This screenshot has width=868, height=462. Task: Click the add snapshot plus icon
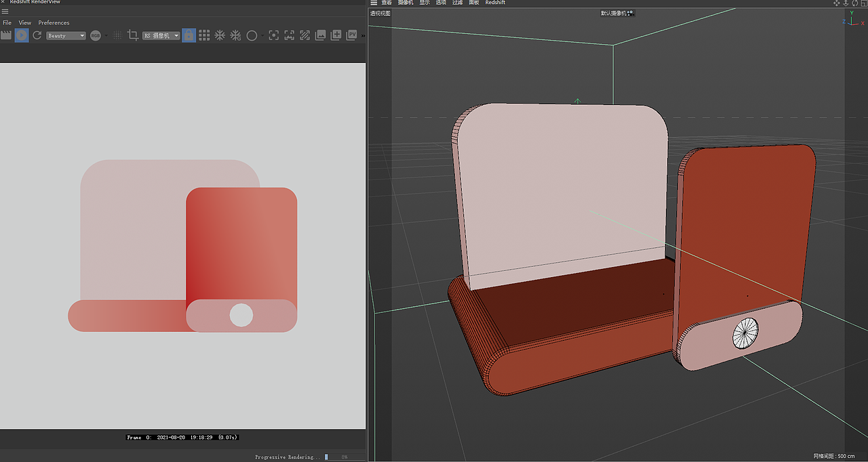pyautogui.click(x=336, y=35)
